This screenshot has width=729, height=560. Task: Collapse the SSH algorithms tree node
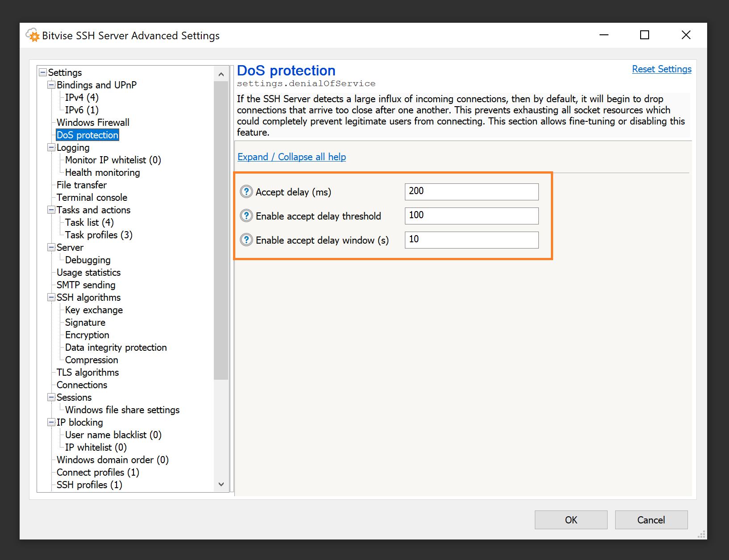[x=51, y=297]
